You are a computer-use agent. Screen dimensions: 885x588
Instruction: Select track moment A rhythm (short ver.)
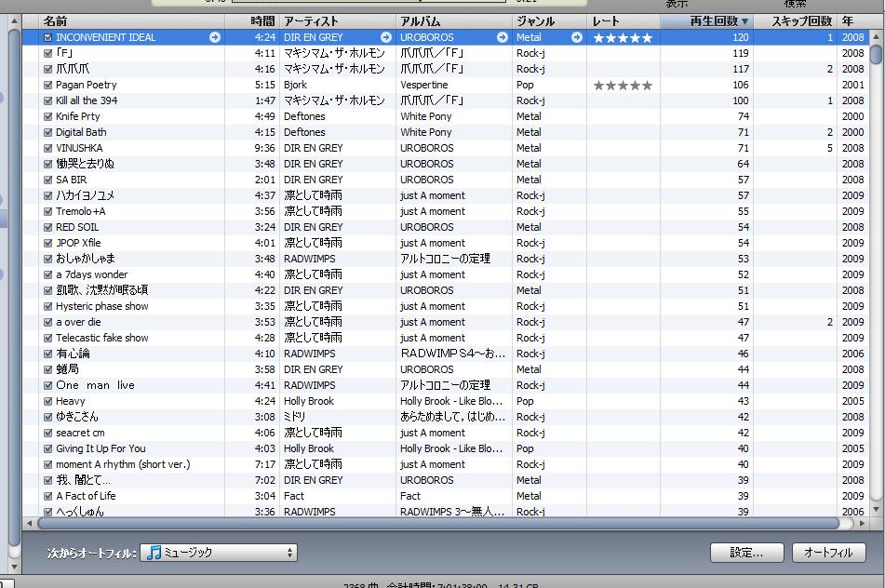[123, 464]
